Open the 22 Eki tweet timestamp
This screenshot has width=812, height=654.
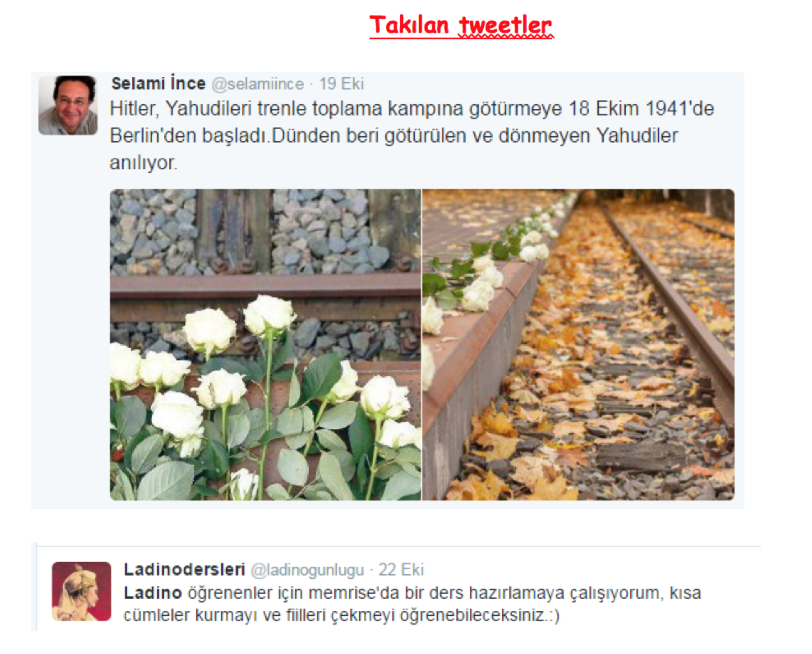tap(401, 570)
